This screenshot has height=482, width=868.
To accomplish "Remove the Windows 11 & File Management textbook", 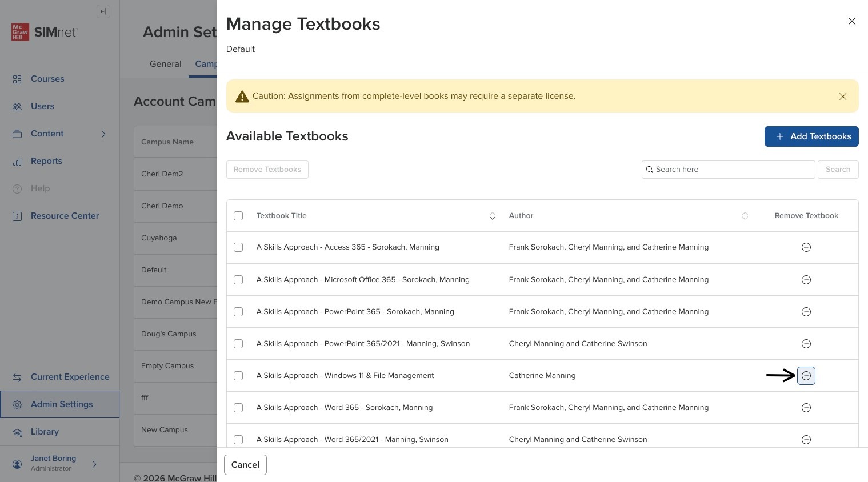I will (x=806, y=376).
